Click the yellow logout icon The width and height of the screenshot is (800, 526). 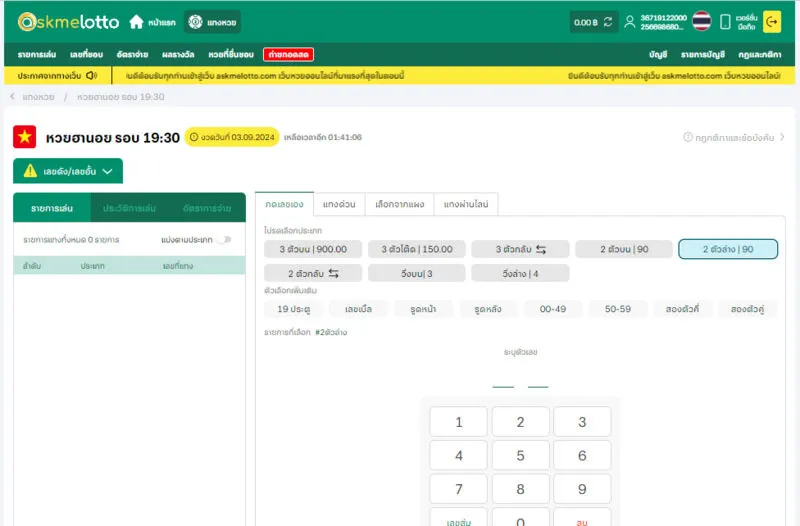[772, 22]
